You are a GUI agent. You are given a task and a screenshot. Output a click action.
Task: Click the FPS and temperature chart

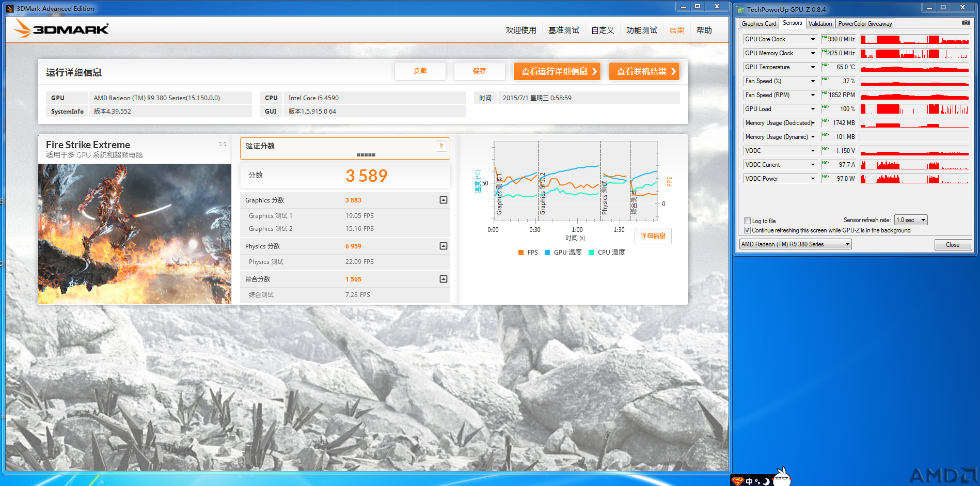click(576, 181)
